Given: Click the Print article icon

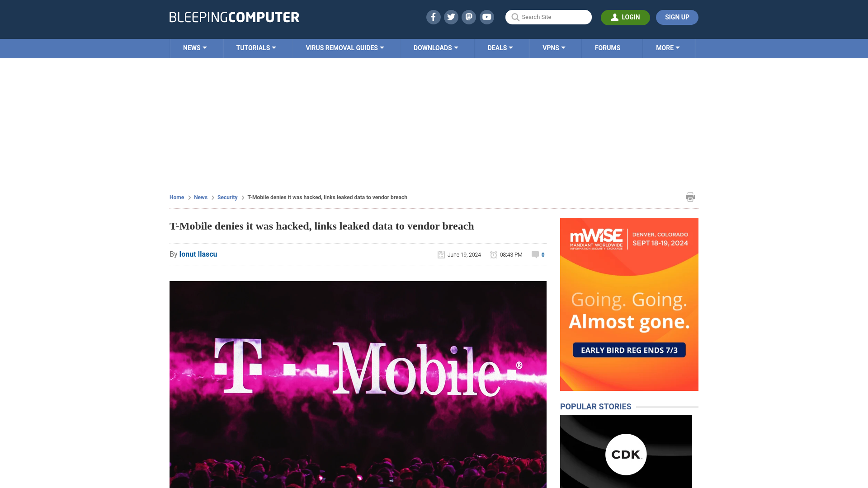Looking at the screenshot, I should [x=690, y=197].
